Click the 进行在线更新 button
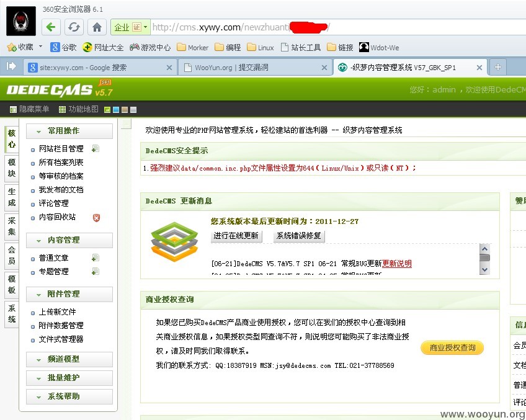Viewport: 526px width, 420px height. click(x=236, y=236)
